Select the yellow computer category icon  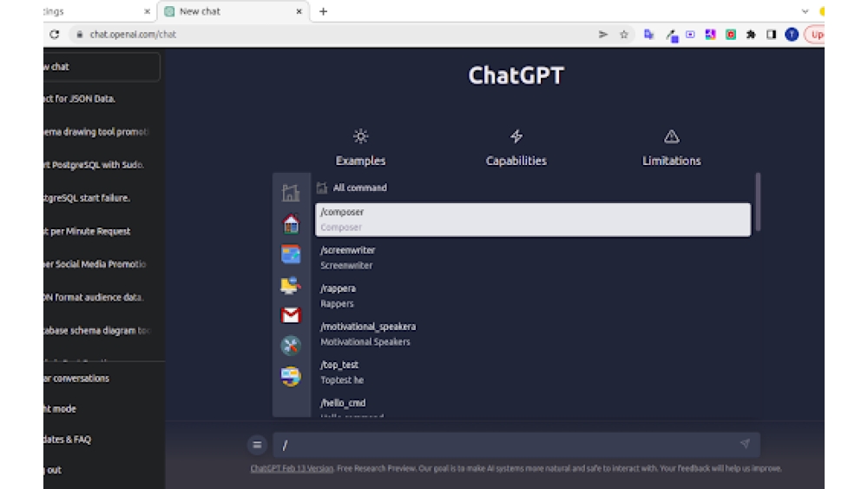(291, 285)
